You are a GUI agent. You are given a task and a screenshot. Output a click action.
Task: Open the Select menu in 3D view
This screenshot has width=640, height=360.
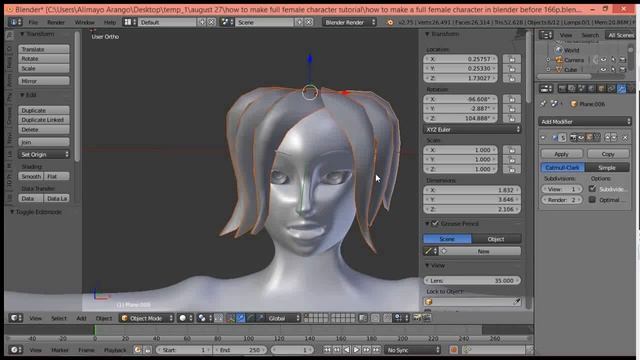tap(59, 318)
